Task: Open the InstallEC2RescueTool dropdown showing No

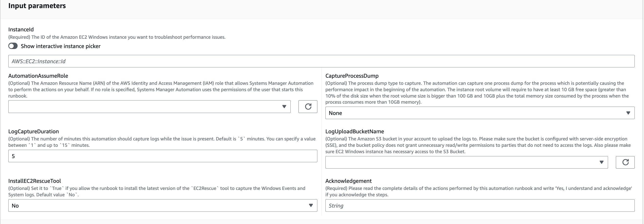Action: [x=162, y=205]
